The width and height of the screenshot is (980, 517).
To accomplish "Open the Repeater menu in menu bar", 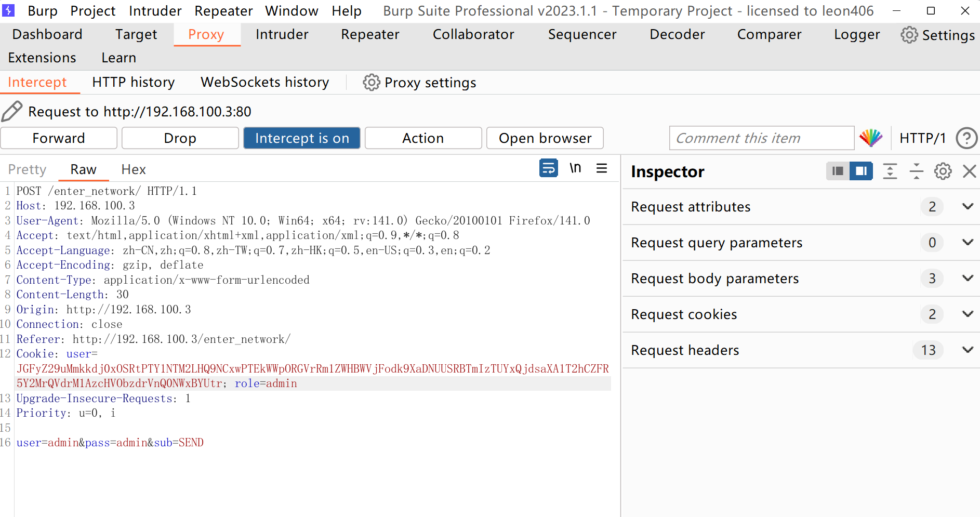I will [223, 11].
